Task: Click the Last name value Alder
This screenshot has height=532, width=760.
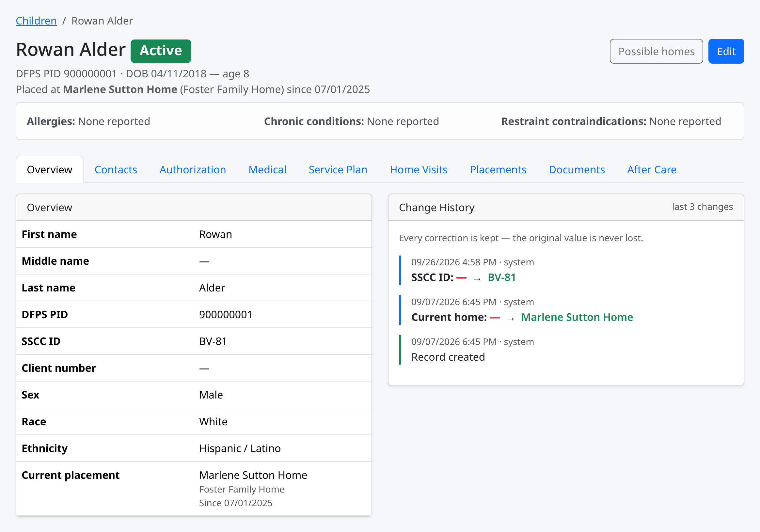Action: coord(212,288)
